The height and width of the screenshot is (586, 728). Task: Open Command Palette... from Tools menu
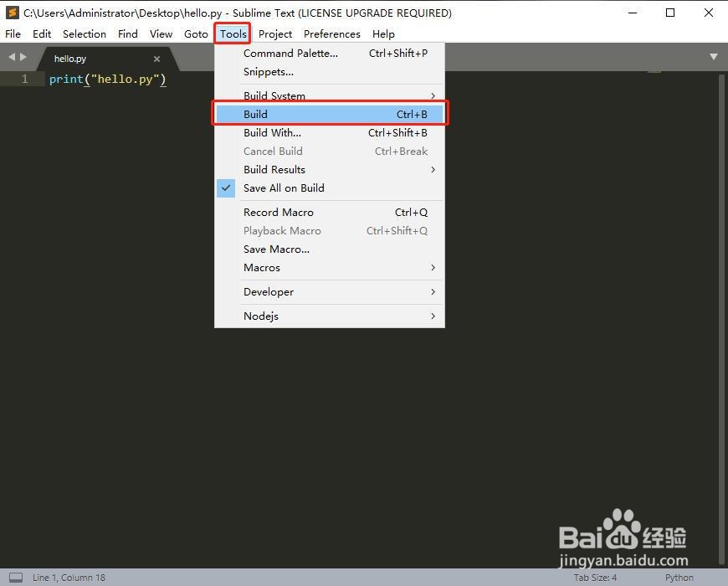(330, 54)
